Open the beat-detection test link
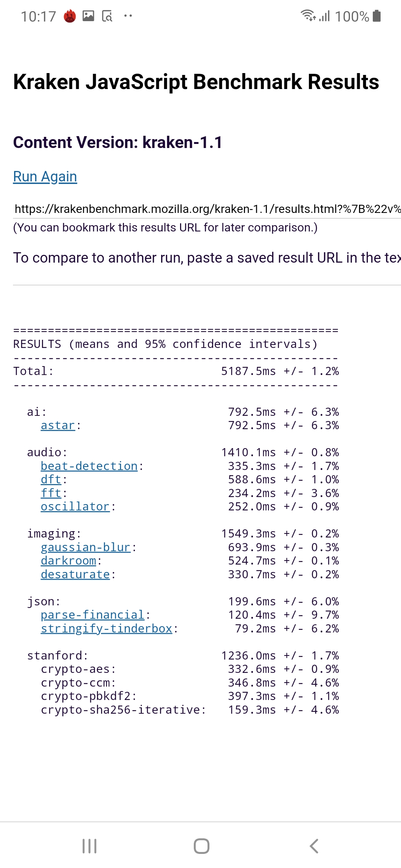The height and width of the screenshot is (868, 401). tap(89, 466)
